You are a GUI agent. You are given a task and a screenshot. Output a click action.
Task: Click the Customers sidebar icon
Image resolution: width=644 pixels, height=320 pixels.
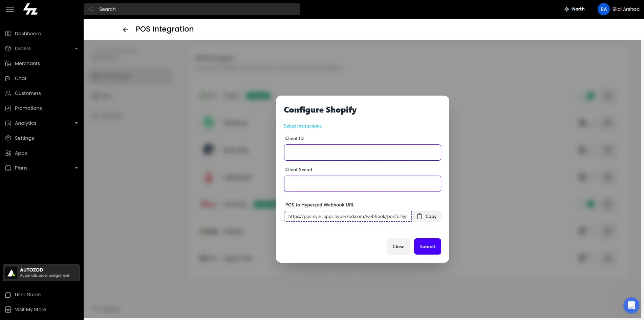click(x=8, y=93)
